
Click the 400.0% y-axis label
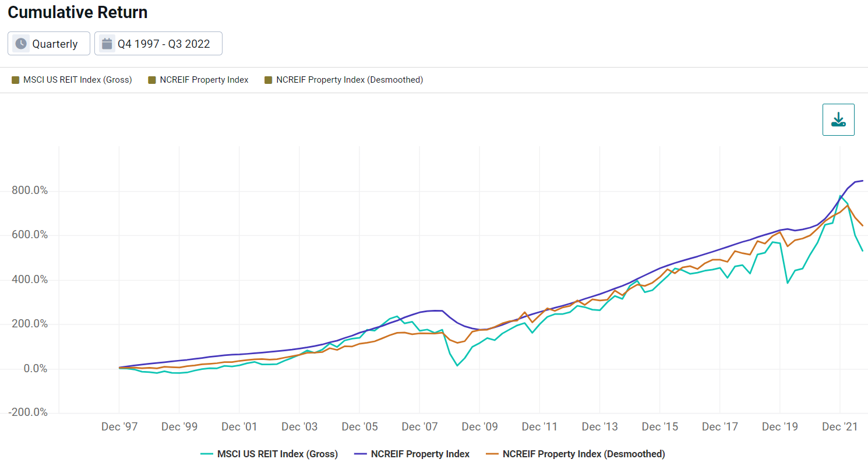(x=29, y=280)
